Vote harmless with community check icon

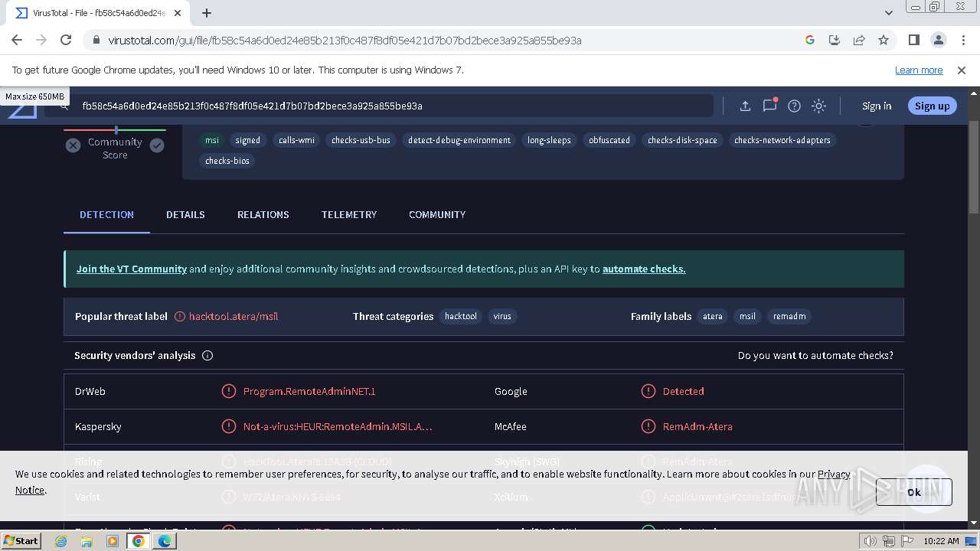tap(157, 145)
